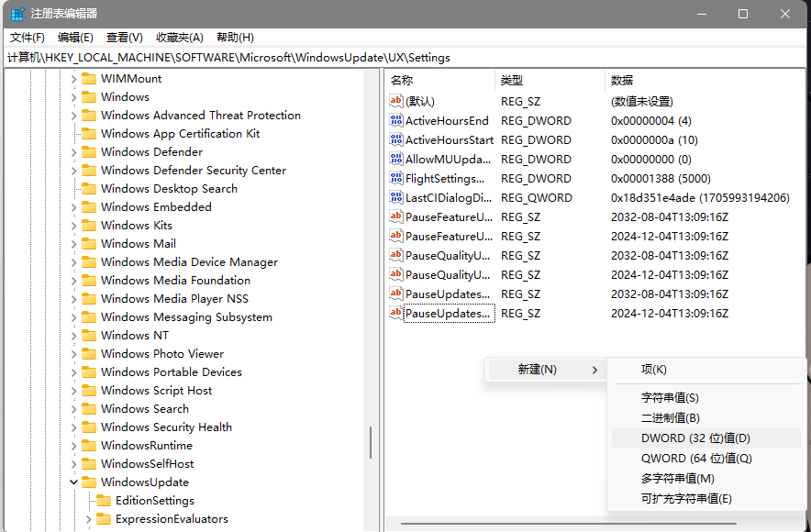Click the WindowsRuntime folder icon
Viewport: 811px width, 532px height.
89,446
